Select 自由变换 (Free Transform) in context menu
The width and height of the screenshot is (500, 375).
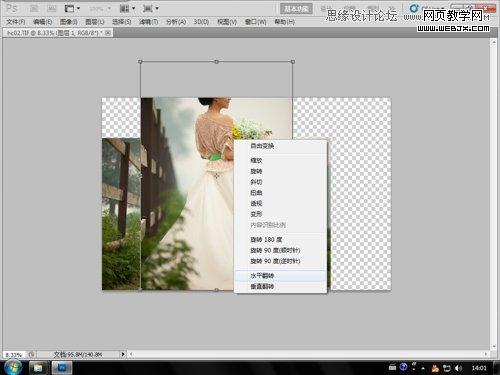point(280,146)
